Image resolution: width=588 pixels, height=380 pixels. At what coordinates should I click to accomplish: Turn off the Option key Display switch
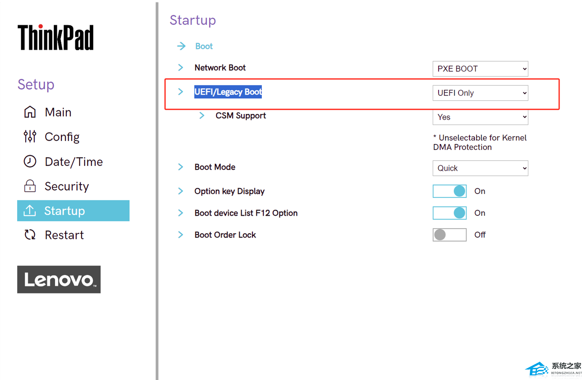point(449,191)
